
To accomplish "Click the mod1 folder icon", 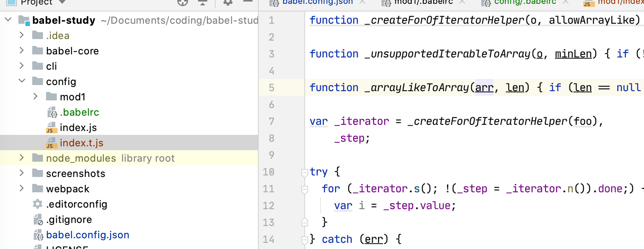I will coord(51,97).
